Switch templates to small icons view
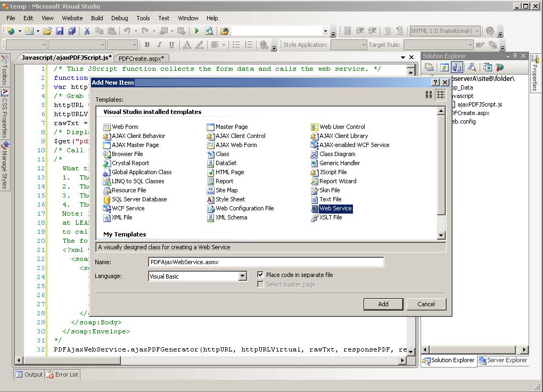Screen dimensions: 543x392 click(x=441, y=95)
